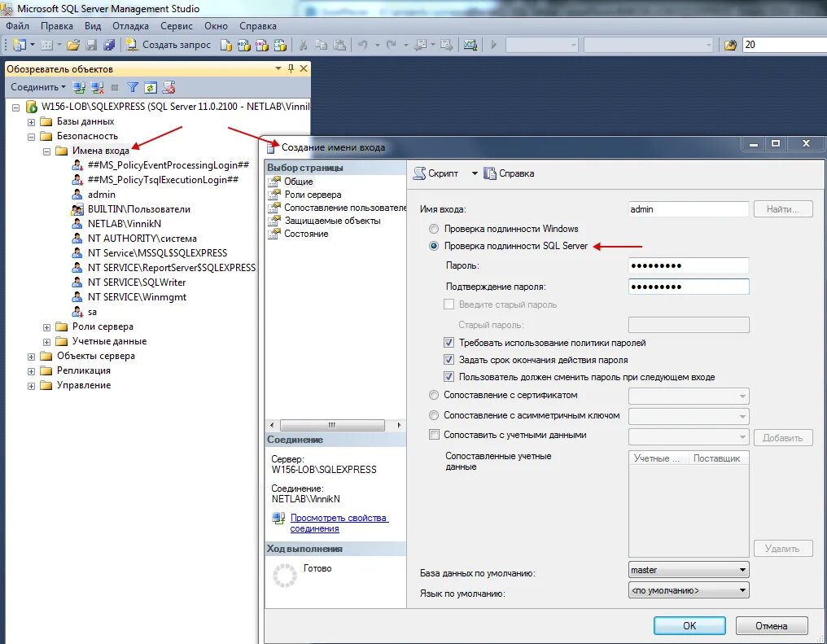This screenshot has height=644, width=827.
Task: Click the Создать запрос button
Action: [168, 45]
